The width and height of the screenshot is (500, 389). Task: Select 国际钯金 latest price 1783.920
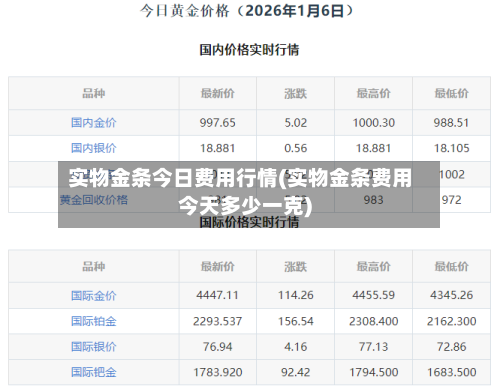tap(218, 372)
